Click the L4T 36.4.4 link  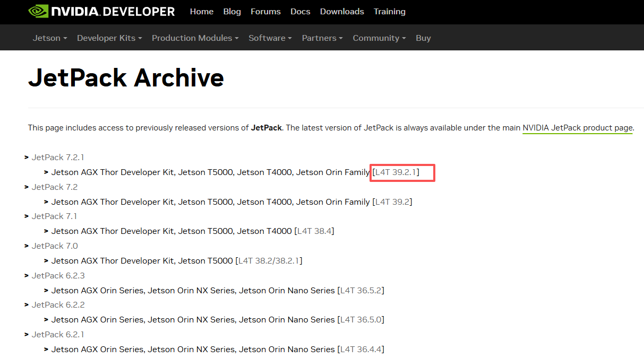361,349
